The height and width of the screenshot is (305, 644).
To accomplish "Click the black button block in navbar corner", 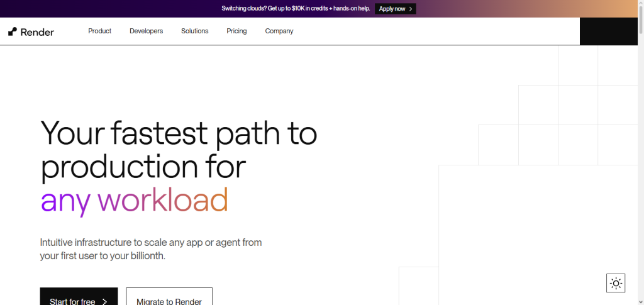I will [609, 31].
